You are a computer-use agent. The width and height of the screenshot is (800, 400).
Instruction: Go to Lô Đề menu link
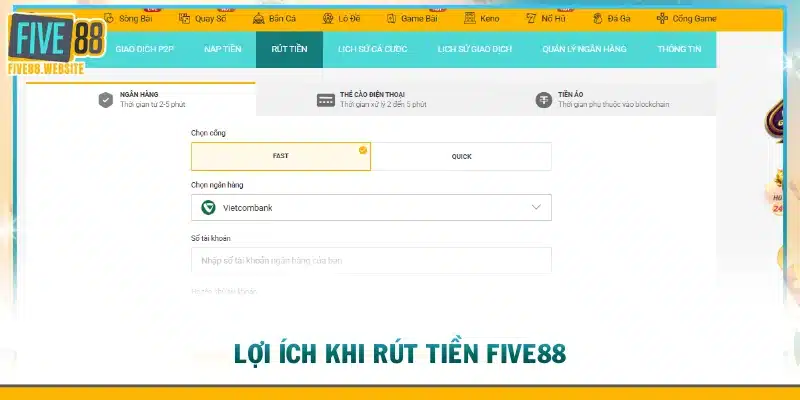coord(349,19)
